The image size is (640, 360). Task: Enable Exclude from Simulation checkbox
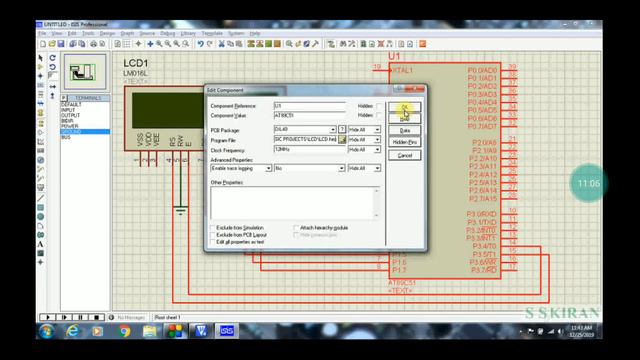pos(213,228)
